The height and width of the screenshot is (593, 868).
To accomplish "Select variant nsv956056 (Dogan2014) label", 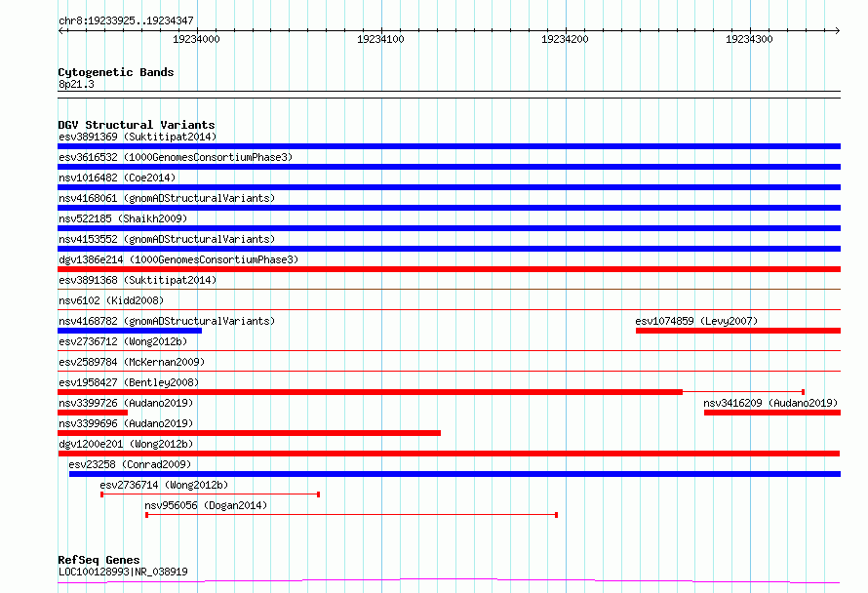I will click(206, 505).
